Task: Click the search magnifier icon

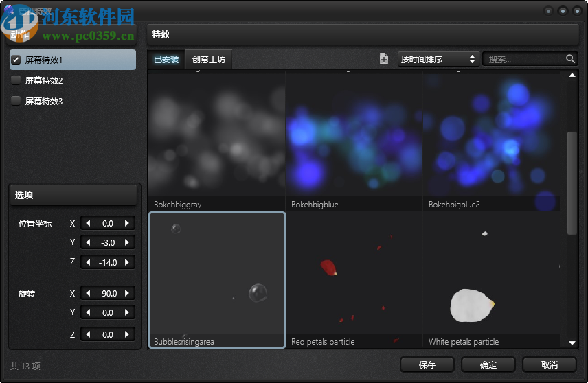Action: (570, 59)
